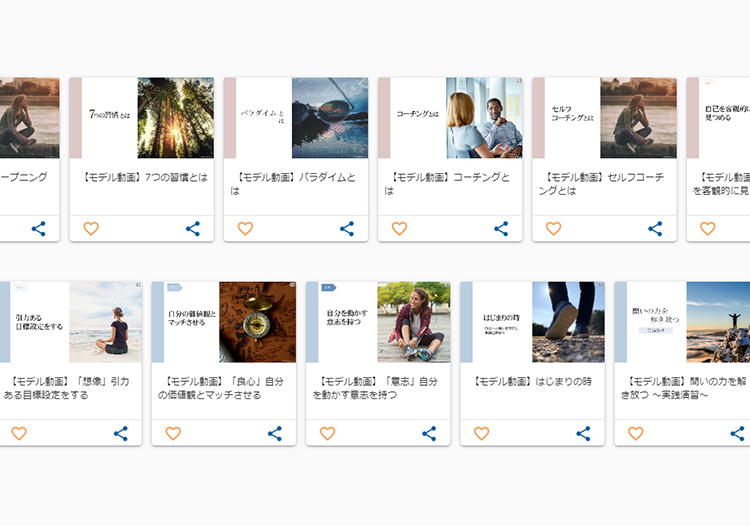Favorite the 「想像」引力ある目標設定 video
Screen dimensions: 750x526
[x=19, y=433]
